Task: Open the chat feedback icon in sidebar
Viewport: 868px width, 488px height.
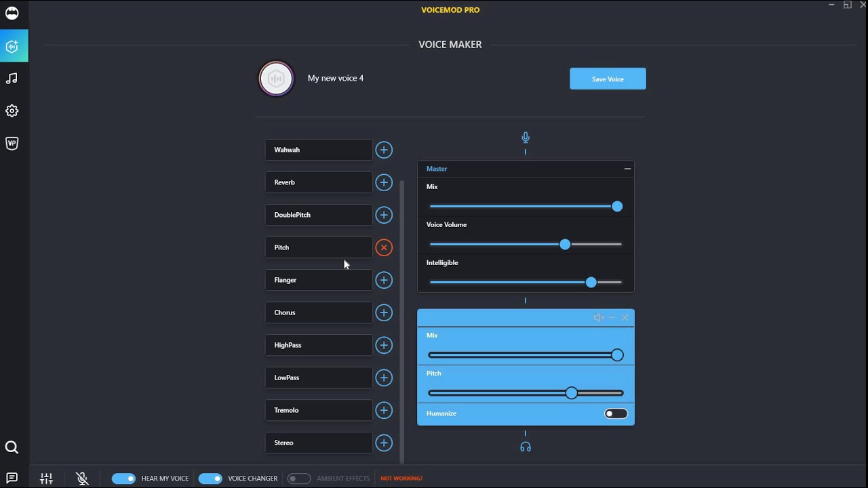Action: (x=12, y=479)
